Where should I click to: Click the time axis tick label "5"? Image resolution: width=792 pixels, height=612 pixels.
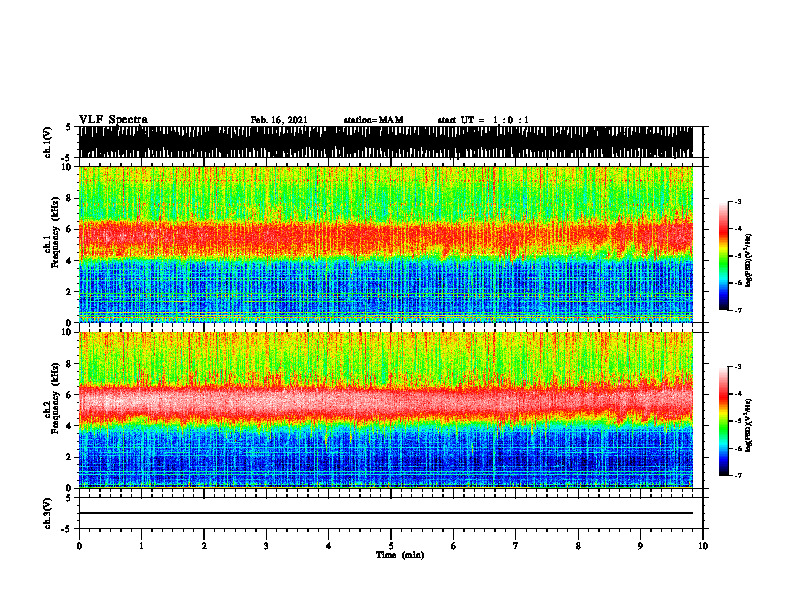[x=391, y=546]
